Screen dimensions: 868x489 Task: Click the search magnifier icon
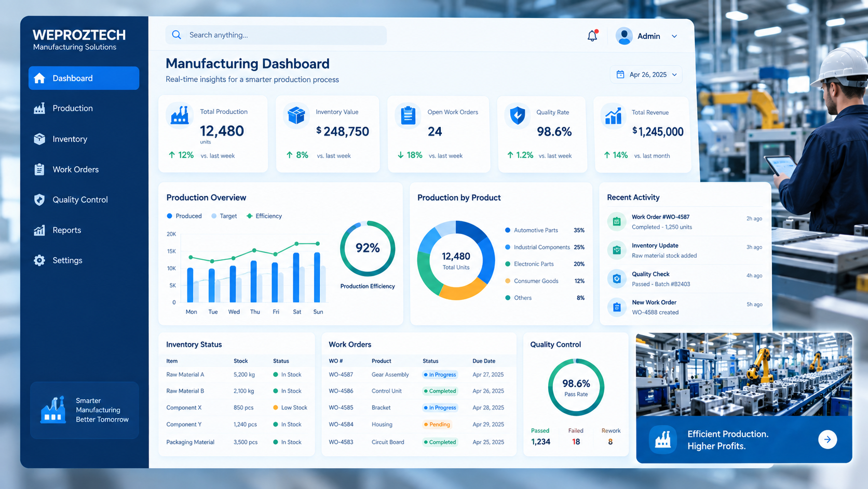tap(177, 35)
